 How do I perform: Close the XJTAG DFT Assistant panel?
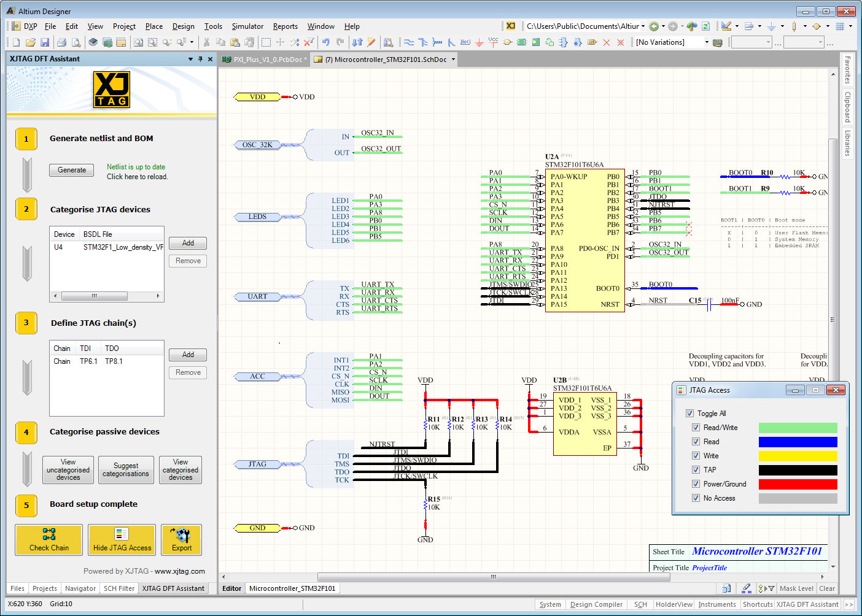coord(210,59)
